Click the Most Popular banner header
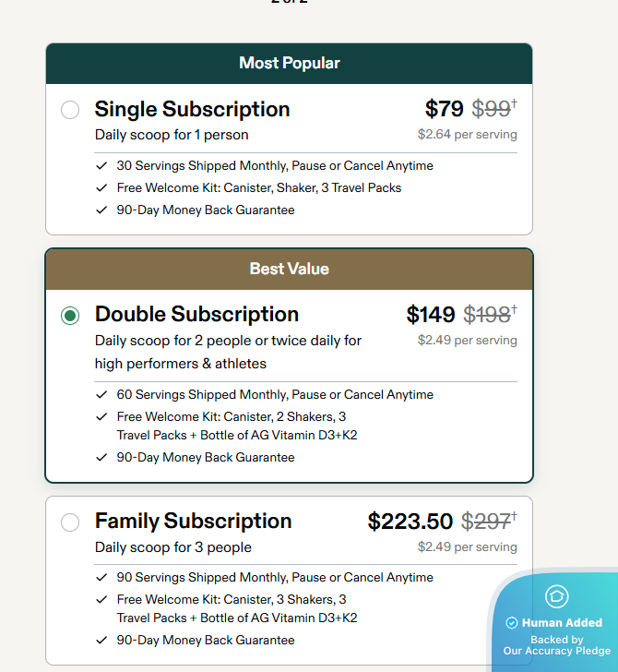The image size is (618, 672). coord(289,64)
